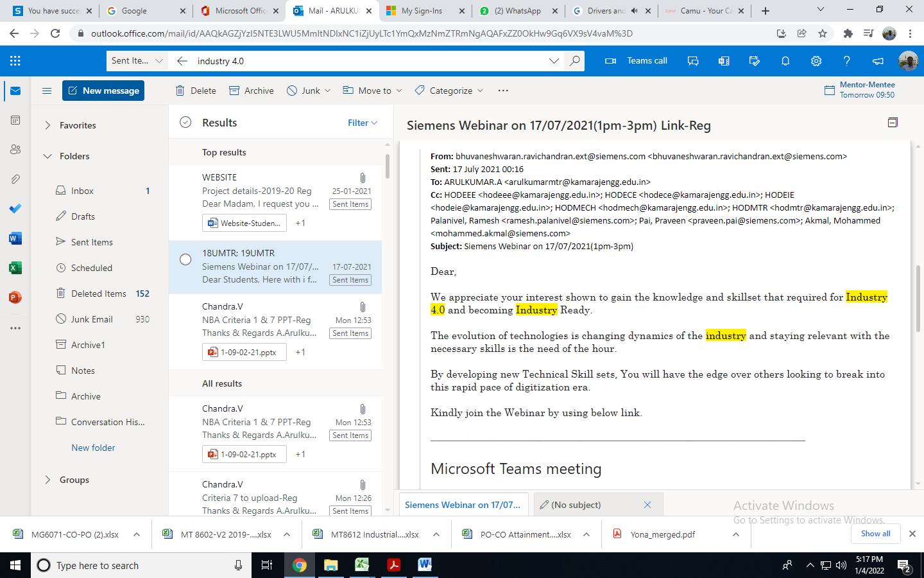924x578 pixels.
Task: Open the Windows Start menu
Action: pos(15,565)
